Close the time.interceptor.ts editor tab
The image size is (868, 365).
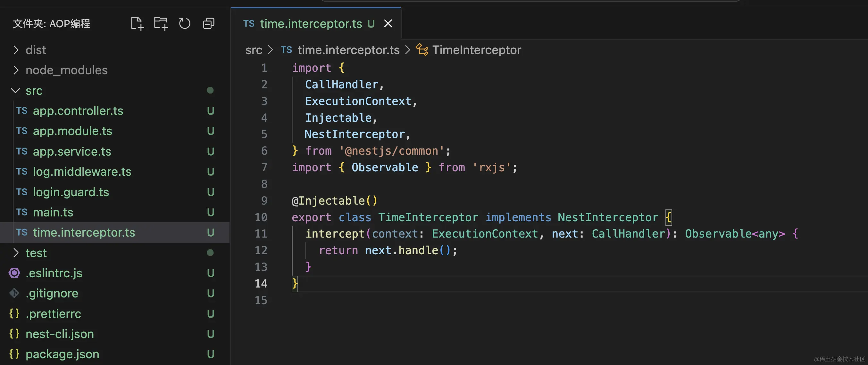[388, 24]
